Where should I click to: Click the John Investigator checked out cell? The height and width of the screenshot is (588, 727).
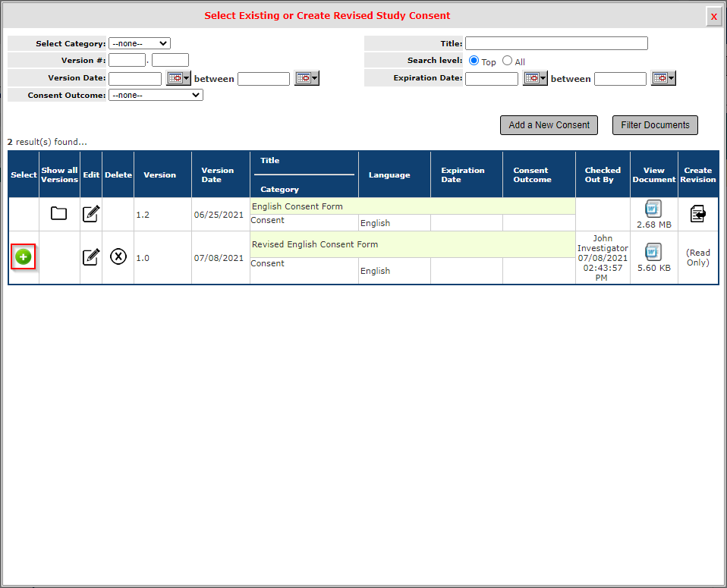603,258
